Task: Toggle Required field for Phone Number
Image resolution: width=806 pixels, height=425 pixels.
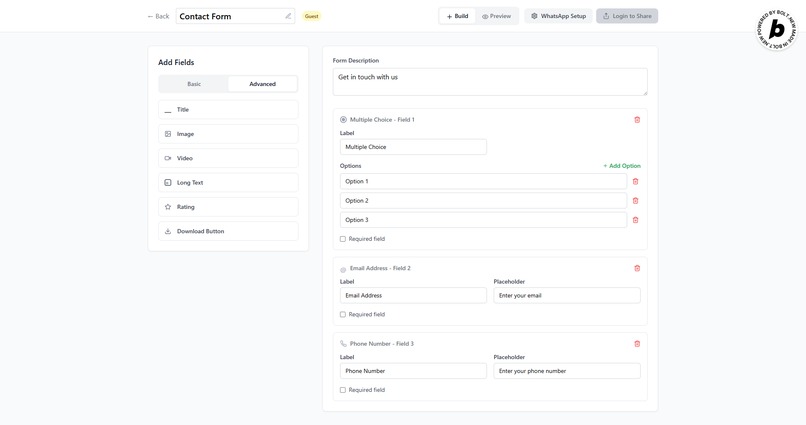Action: point(343,390)
